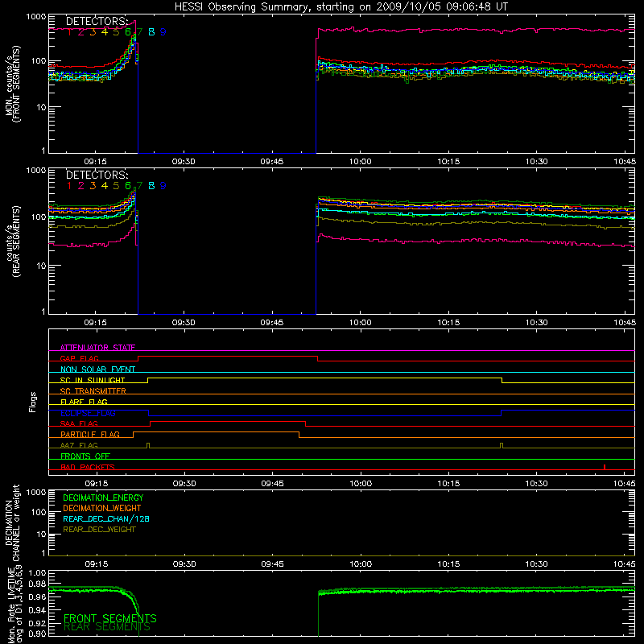The width and height of the screenshot is (644, 644).
Task: Click the REAR SEGMENTS counts/s y-axis title
Action: tap(12, 242)
